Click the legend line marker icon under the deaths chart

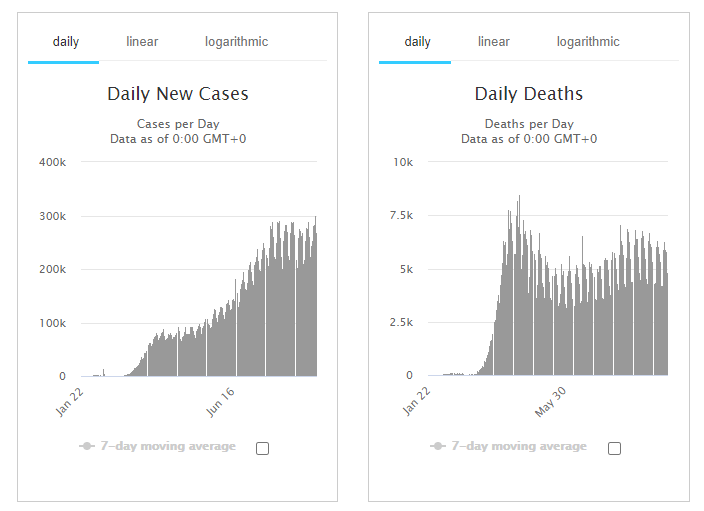[438, 446]
